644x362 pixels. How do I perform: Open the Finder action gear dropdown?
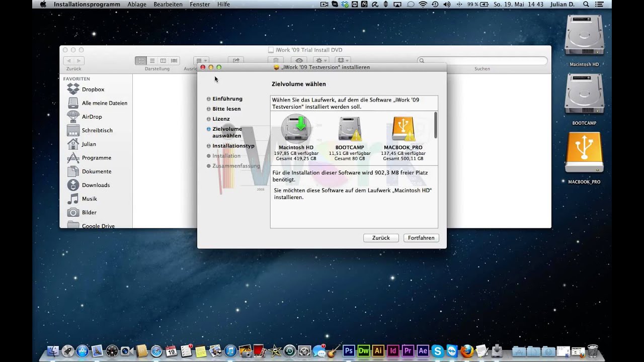pyautogui.click(x=321, y=60)
